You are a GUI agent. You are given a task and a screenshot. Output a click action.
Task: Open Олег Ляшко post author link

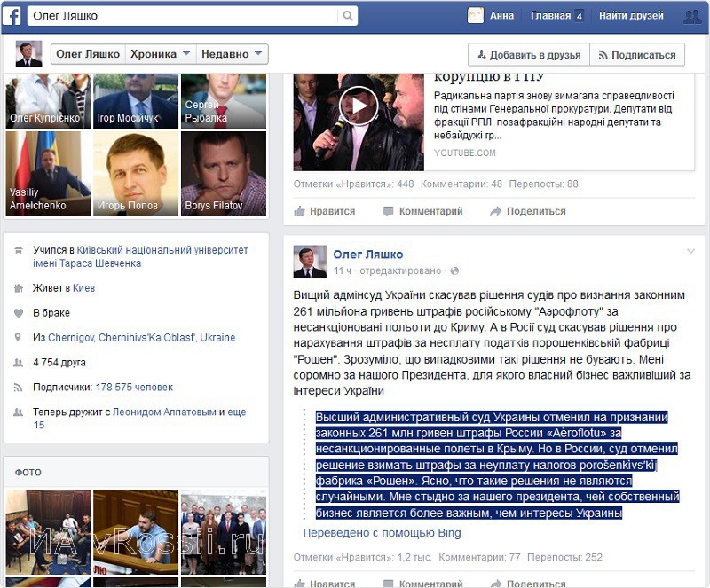click(x=368, y=255)
